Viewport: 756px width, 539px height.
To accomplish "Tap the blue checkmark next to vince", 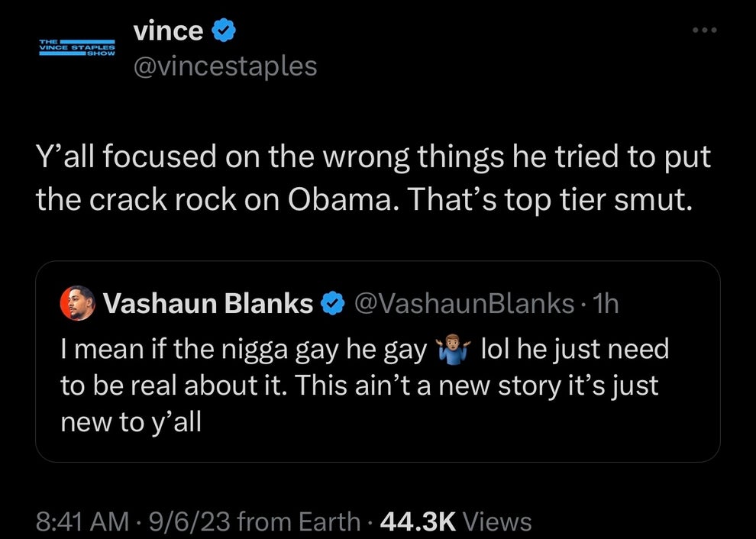I will point(222,30).
